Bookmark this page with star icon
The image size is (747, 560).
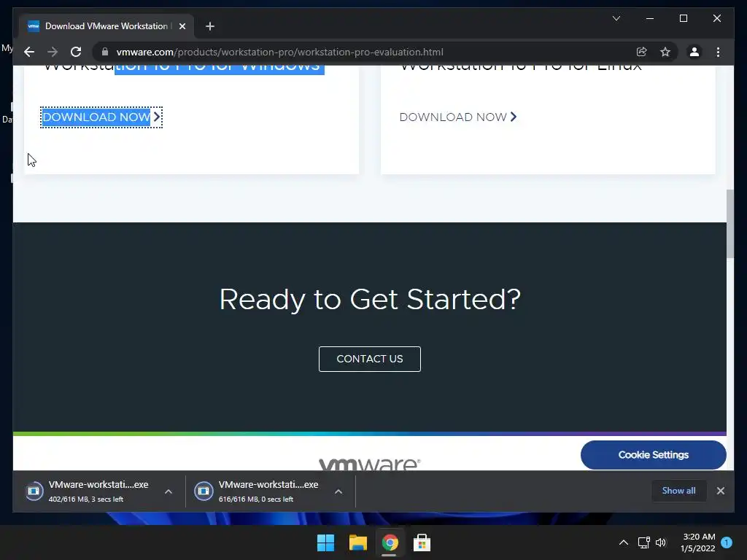point(665,52)
